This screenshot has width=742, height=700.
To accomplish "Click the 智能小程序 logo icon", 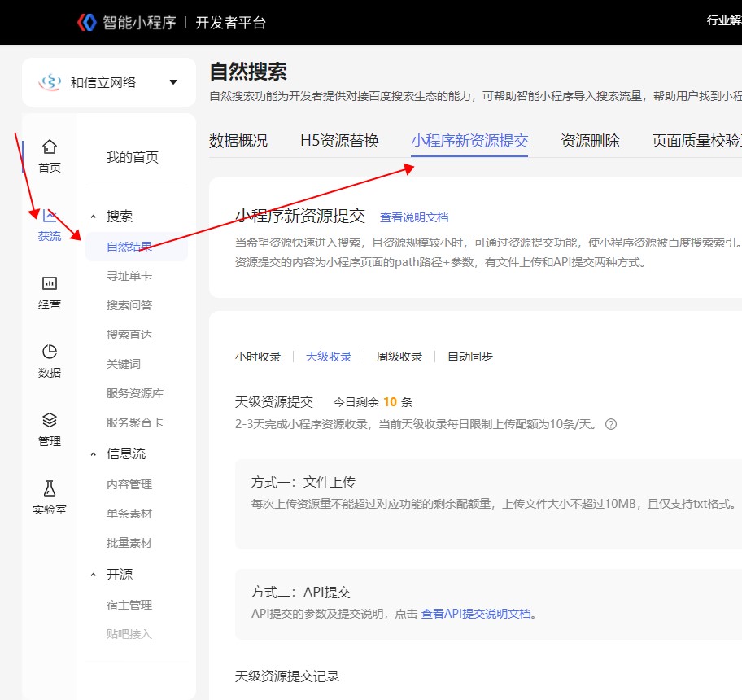I will (87, 22).
